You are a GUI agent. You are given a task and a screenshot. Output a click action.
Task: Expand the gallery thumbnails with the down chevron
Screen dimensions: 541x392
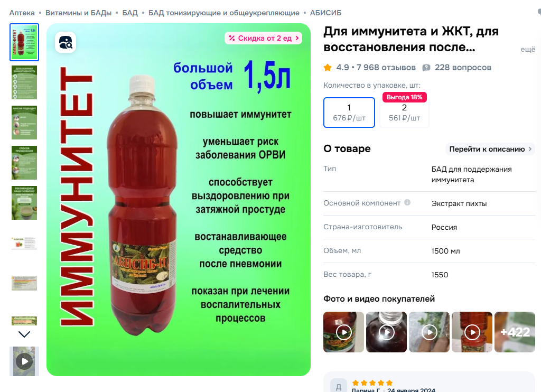click(x=24, y=334)
